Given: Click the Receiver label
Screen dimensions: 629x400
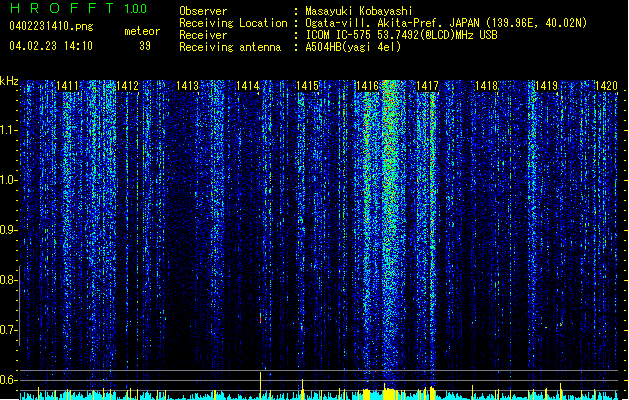Looking at the screenshot, I should (203, 35).
